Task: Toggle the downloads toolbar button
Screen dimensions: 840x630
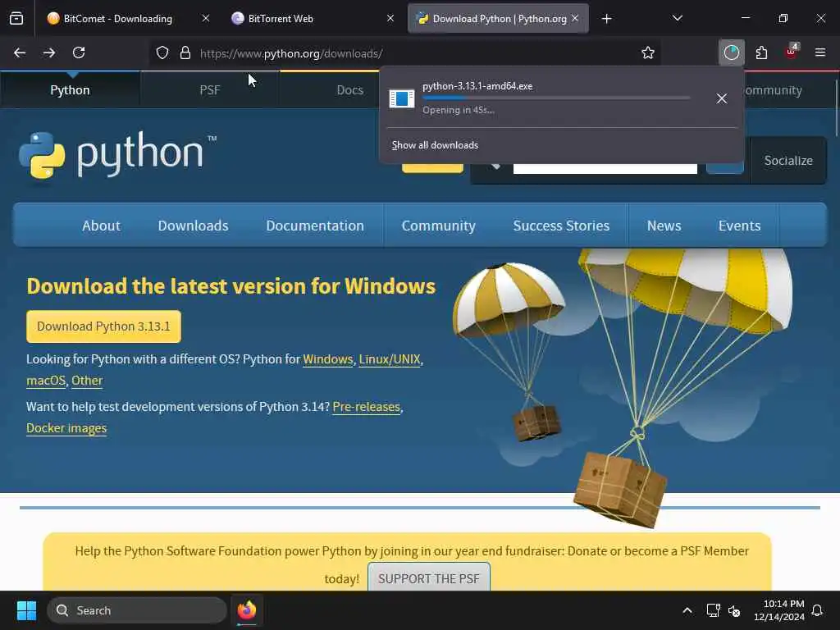Action: click(x=731, y=52)
